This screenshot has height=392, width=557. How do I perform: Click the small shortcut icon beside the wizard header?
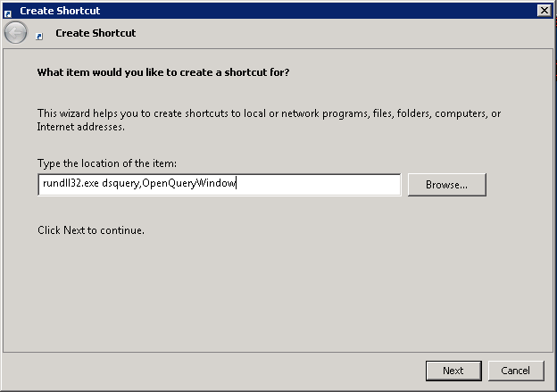[39, 36]
